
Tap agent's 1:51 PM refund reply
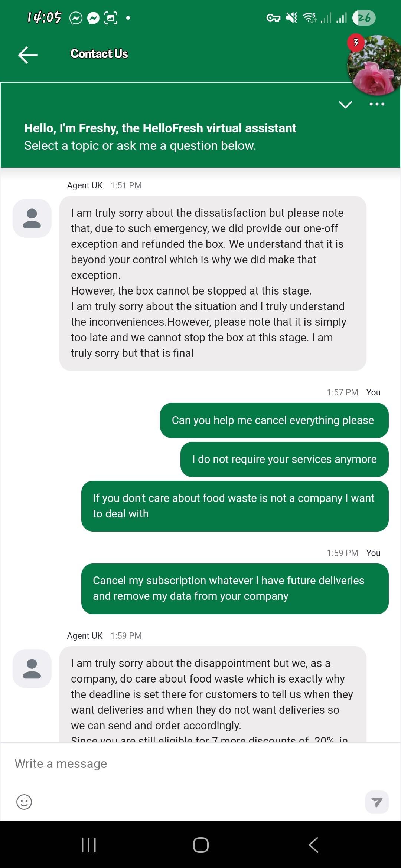pos(213,283)
